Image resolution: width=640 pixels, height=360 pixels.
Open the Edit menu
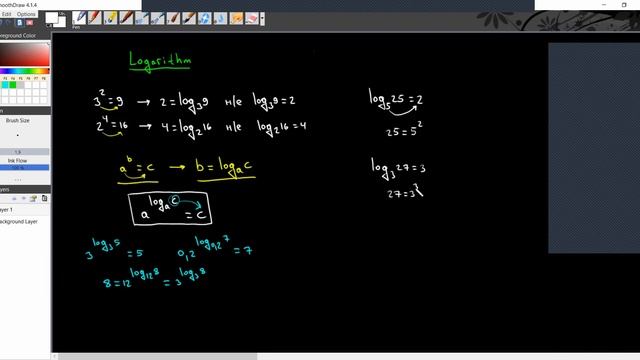point(7,14)
